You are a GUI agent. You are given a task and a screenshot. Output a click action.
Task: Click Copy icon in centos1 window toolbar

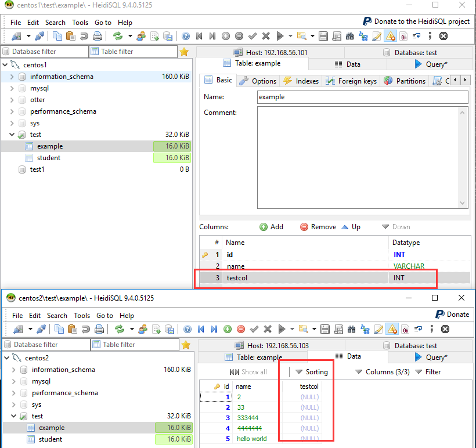coord(57,37)
